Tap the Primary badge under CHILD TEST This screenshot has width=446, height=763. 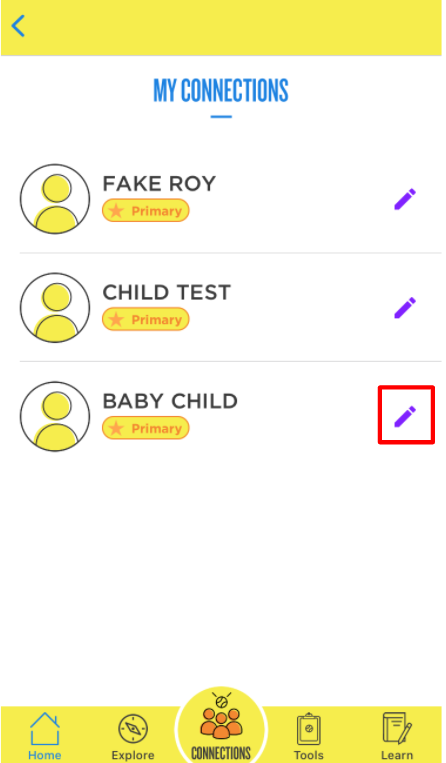(145, 319)
